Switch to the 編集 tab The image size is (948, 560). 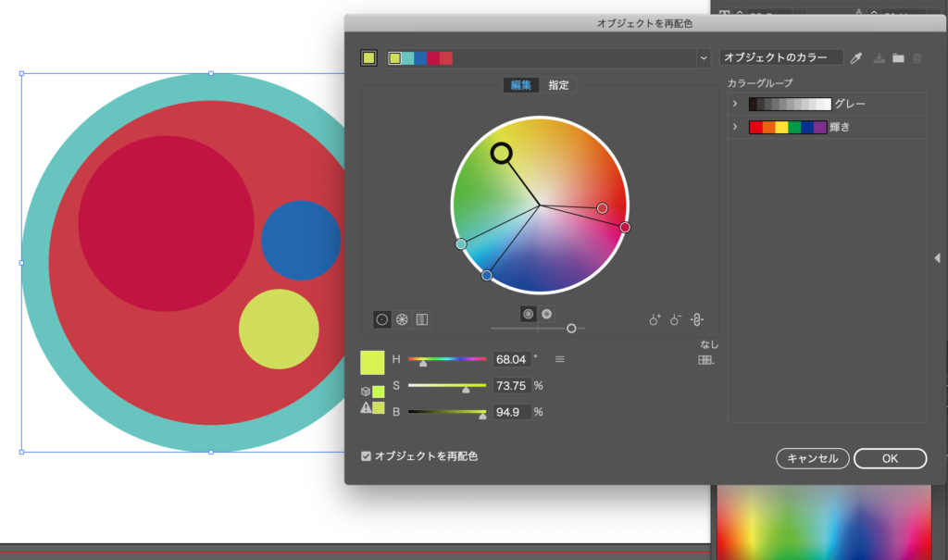point(521,85)
